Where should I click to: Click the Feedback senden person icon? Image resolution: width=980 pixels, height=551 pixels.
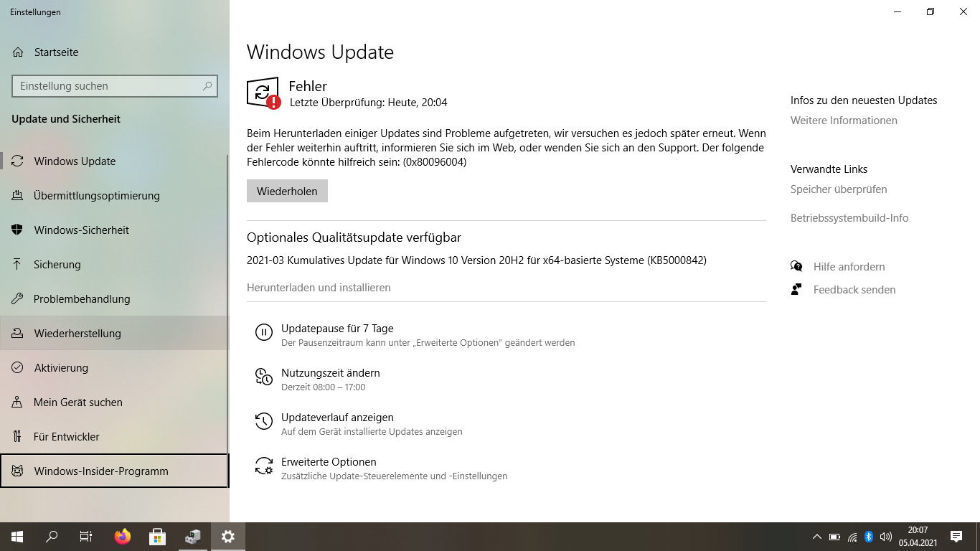click(796, 290)
